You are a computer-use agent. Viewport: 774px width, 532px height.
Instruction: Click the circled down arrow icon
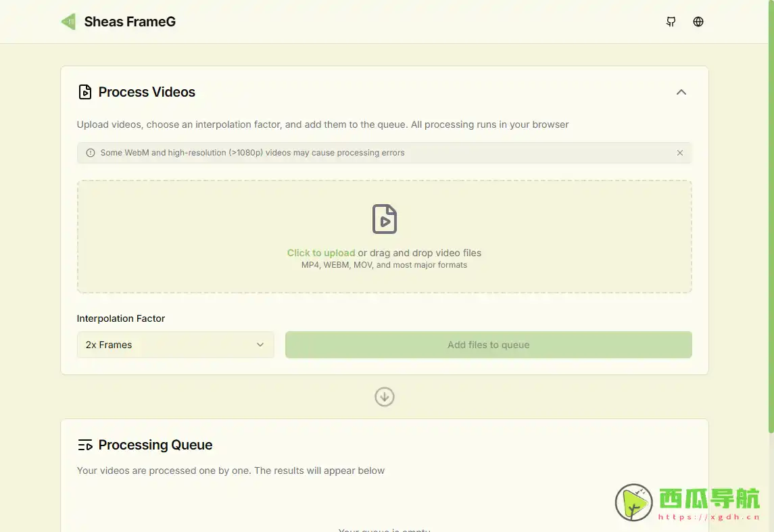pos(385,397)
